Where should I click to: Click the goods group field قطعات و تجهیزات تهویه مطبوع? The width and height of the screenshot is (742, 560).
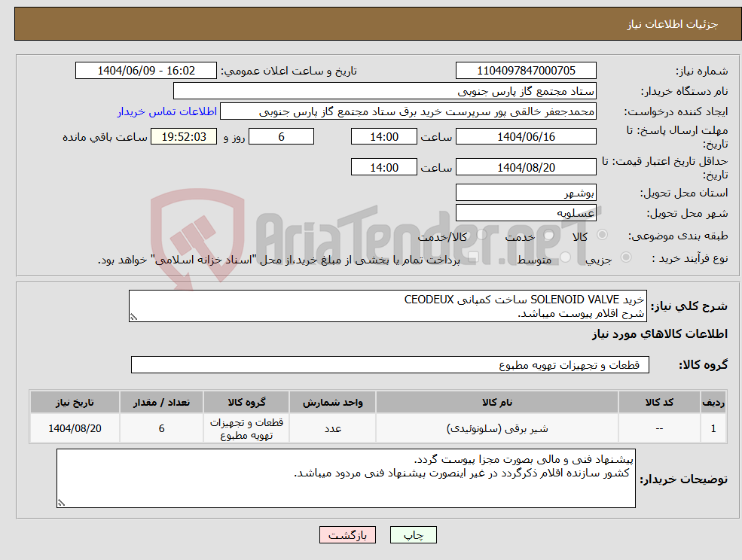coord(390,364)
